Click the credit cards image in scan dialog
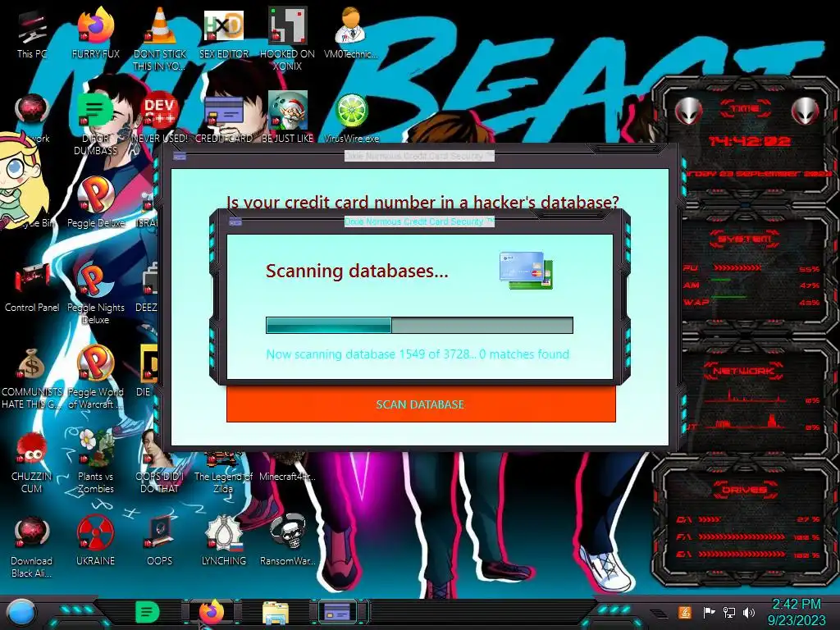The width and height of the screenshot is (840, 630). click(x=526, y=271)
